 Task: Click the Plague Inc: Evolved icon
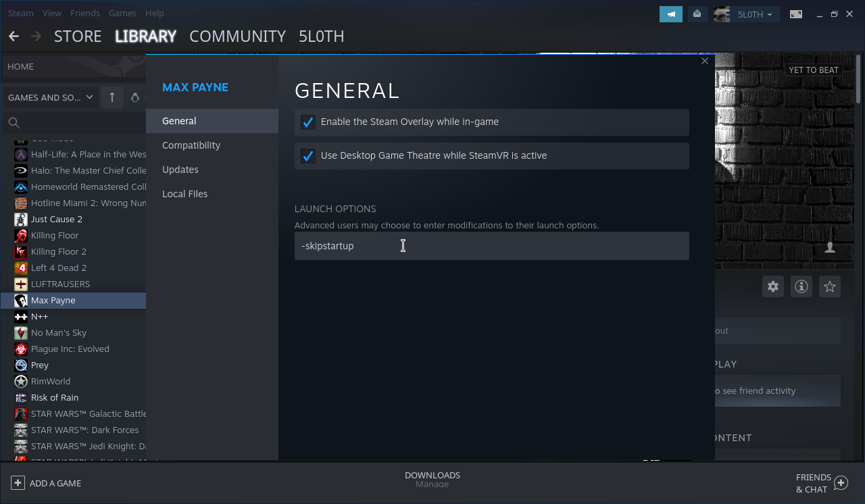21,349
